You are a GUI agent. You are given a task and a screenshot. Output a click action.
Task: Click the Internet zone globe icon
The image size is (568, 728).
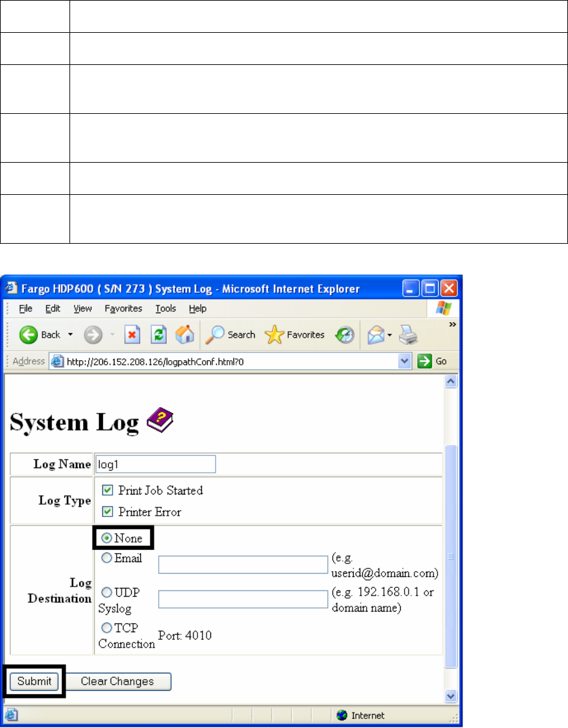pyautogui.click(x=342, y=715)
